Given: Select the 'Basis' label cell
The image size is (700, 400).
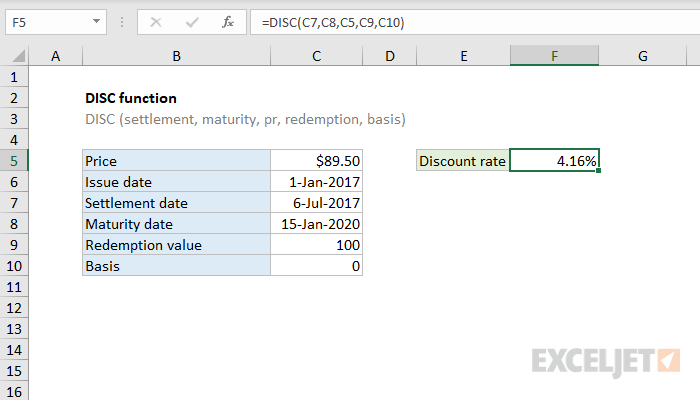Looking at the screenshot, I should [x=176, y=266].
